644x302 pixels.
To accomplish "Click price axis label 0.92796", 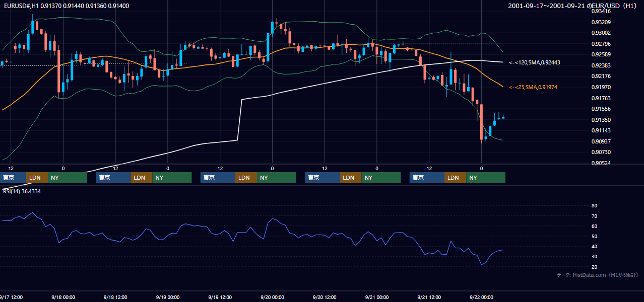I will tap(601, 44).
